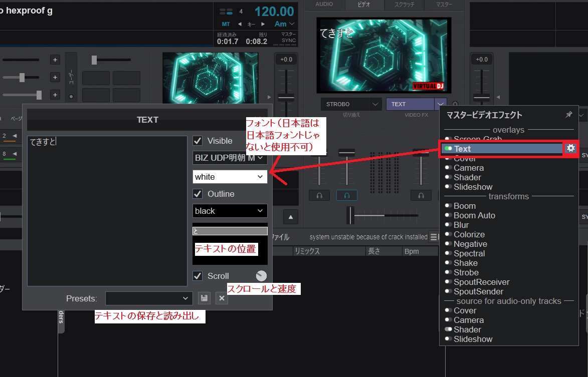Open the video FX settings gear next to the TEXT dropdown
The width and height of the screenshot is (588, 377).
tap(455, 104)
